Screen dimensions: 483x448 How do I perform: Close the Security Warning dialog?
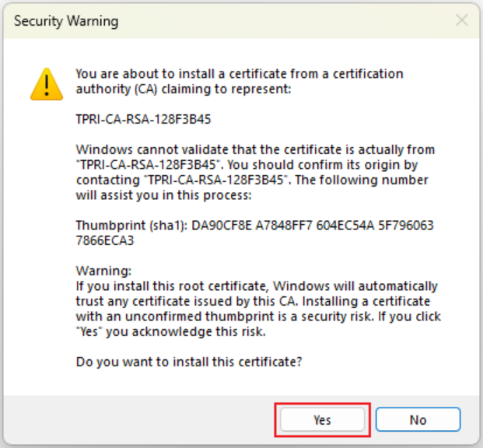point(462,21)
